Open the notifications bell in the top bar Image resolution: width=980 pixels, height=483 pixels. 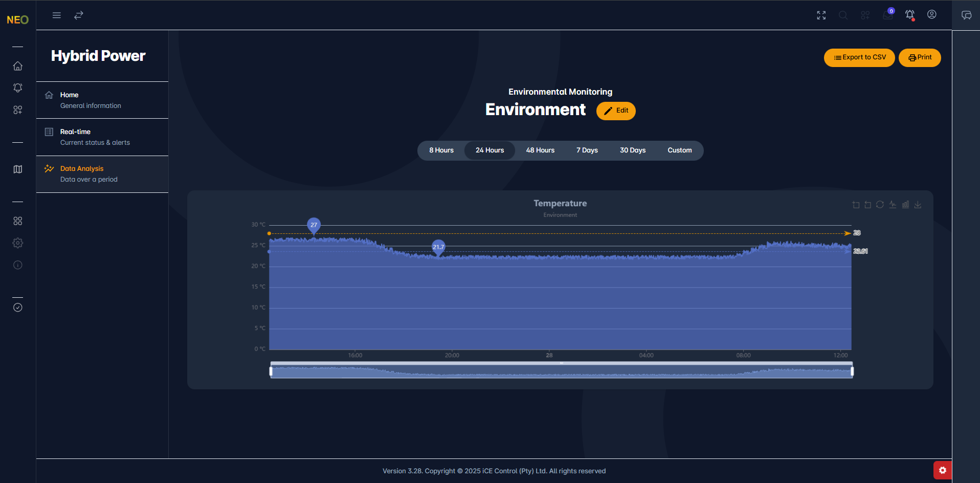tap(910, 15)
